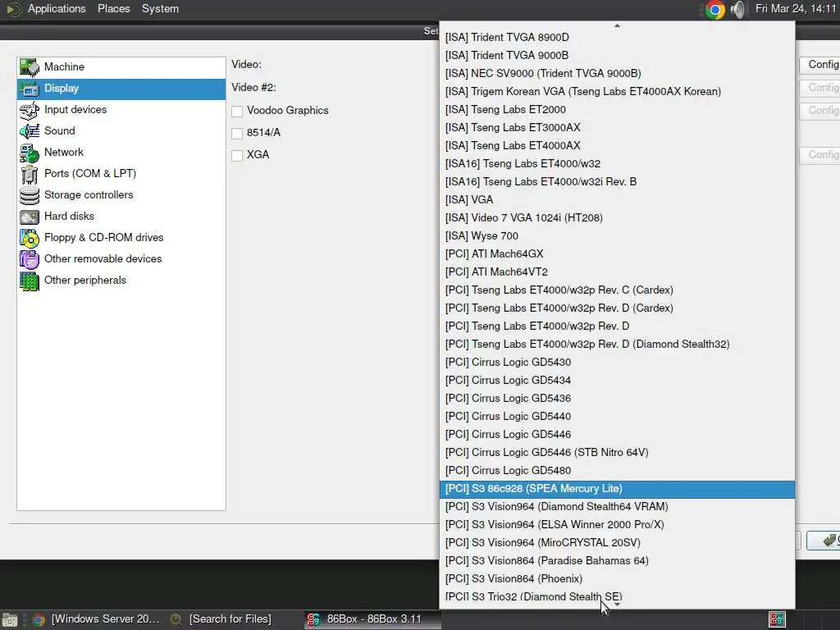Select S3 Vision964 (Diamond Stealth64 VRAM)

617,507
